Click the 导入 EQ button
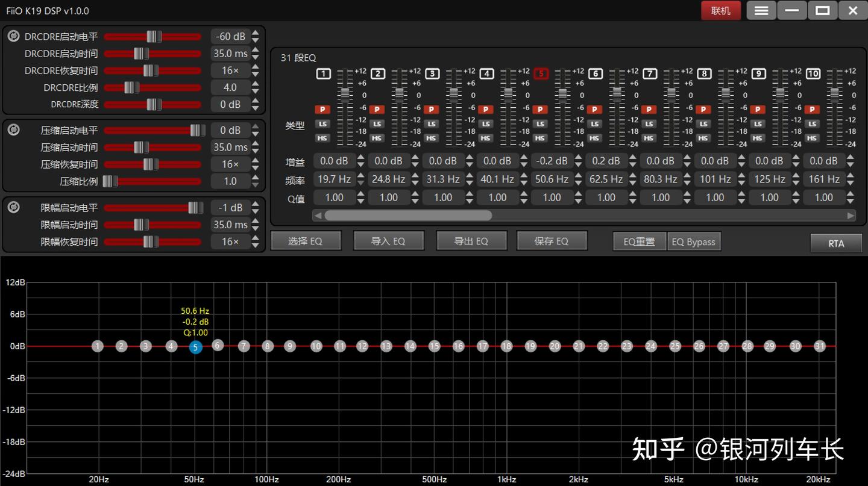This screenshot has width=868, height=486. click(x=388, y=241)
